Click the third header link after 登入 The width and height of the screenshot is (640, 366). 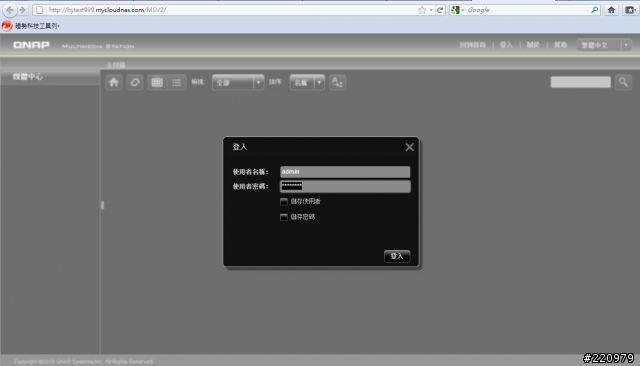(x=533, y=45)
